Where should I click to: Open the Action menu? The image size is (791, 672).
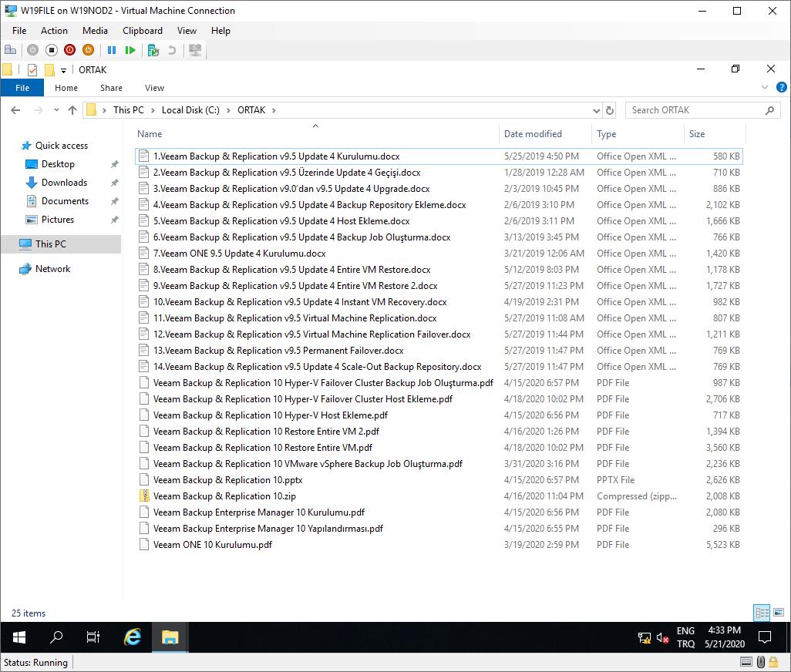[x=54, y=31]
